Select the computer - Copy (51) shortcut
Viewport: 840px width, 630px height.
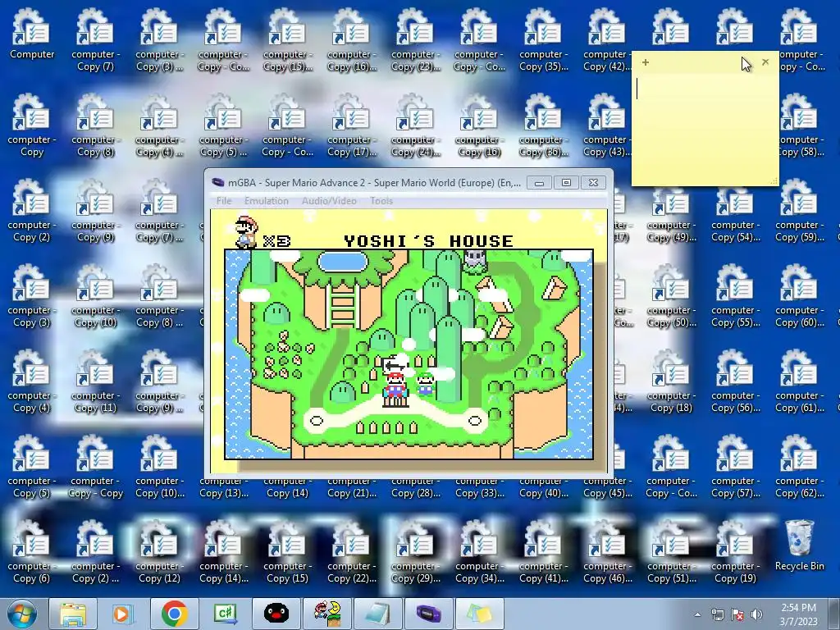[x=671, y=550]
